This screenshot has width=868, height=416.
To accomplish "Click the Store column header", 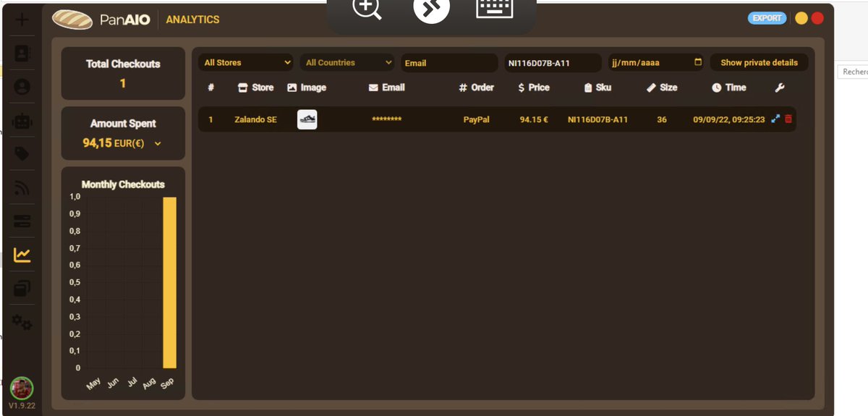I will [x=256, y=88].
